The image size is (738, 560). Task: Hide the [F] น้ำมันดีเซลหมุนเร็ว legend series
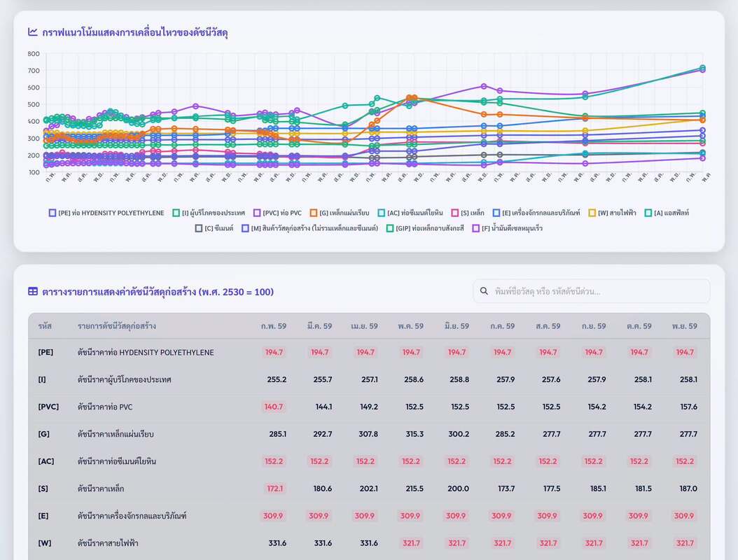coord(508,228)
